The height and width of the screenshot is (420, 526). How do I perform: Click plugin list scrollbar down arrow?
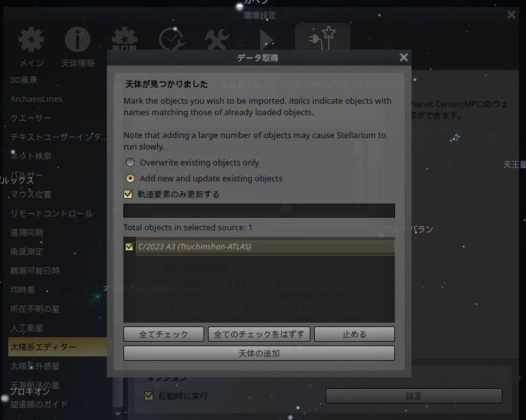pos(118,414)
